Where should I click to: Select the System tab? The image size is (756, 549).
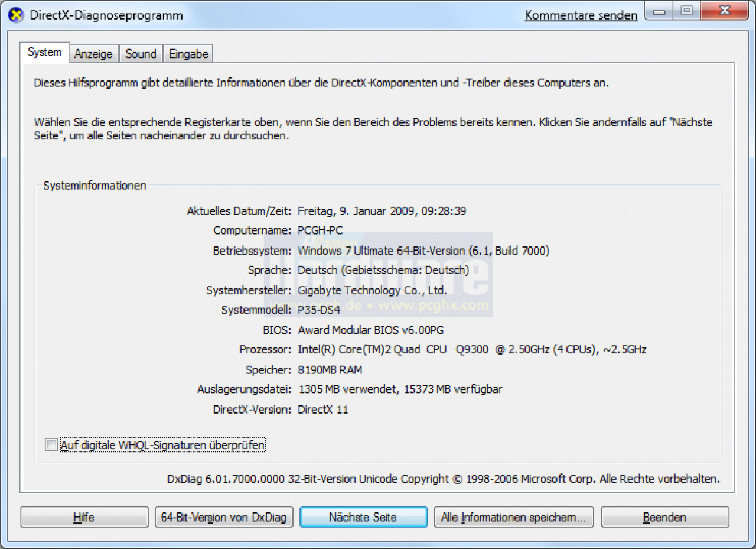(44, 52)
